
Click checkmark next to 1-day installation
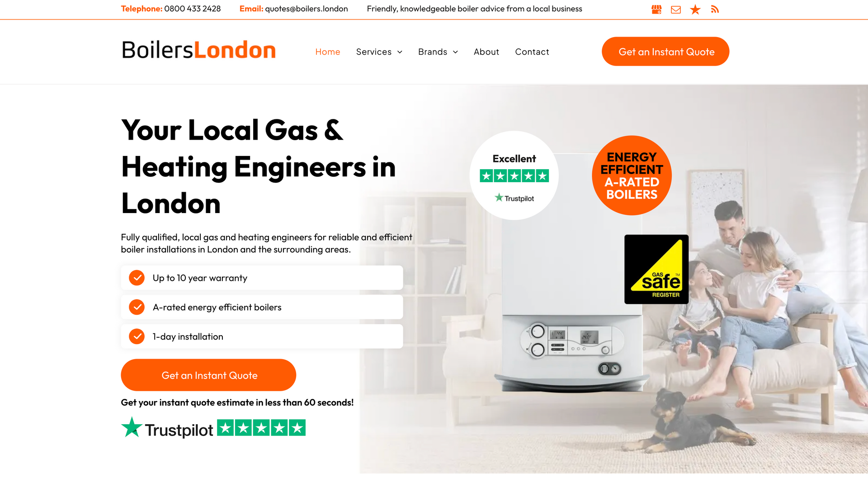[x=137, y=336]
